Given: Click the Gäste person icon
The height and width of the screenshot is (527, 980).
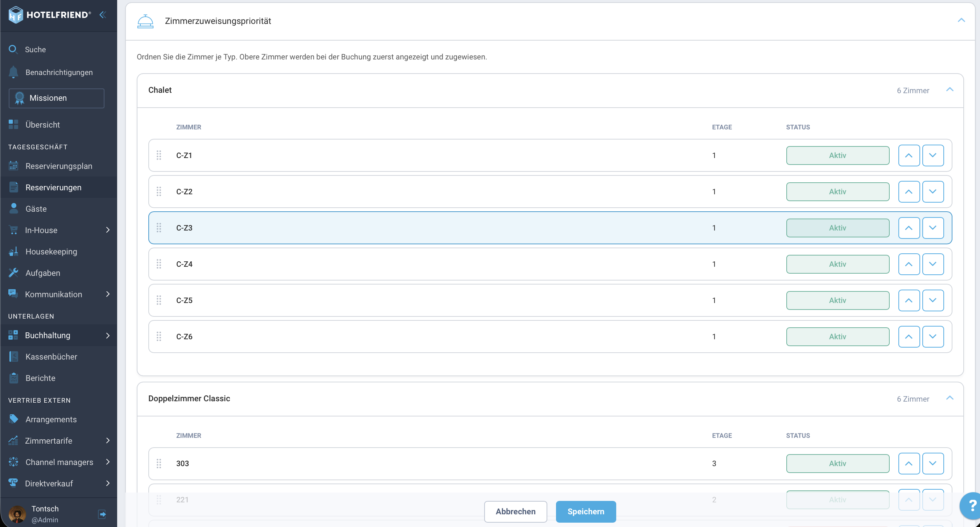Looking at the screenshot, I should [x=13, y=208].
